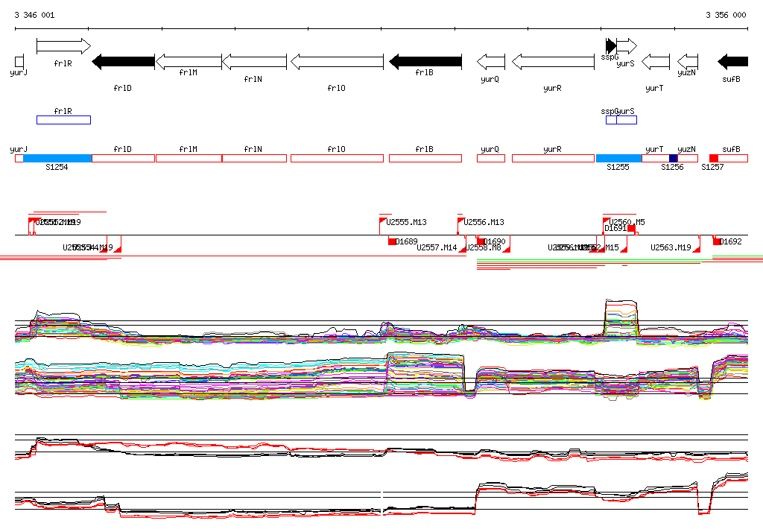Click the U2558.M8 marker label
Screen dimensions: 763x532
(x=483, y=248)
